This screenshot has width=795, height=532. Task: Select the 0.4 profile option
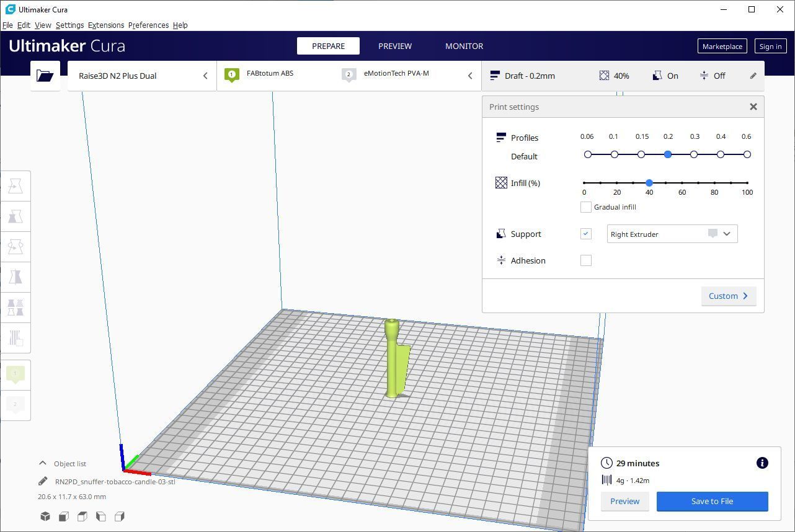[721, 154]
